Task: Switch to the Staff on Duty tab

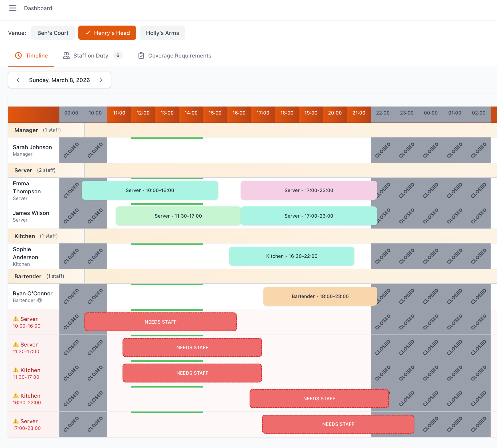Action: pyautogui.click(x=91, y=55)
